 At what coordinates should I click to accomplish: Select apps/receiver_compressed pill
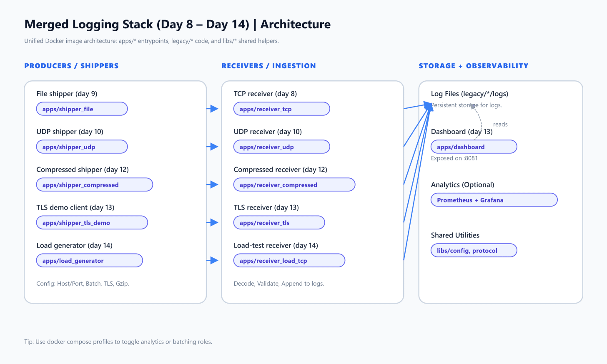(294, 184)
